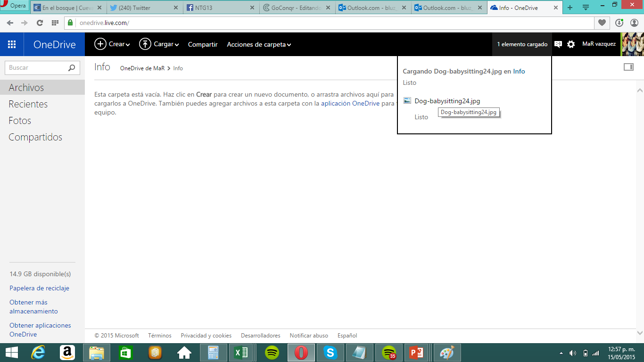Open Spotify from the taskbar
Viewport: 644px width, 362px height.
coord(272,352)
